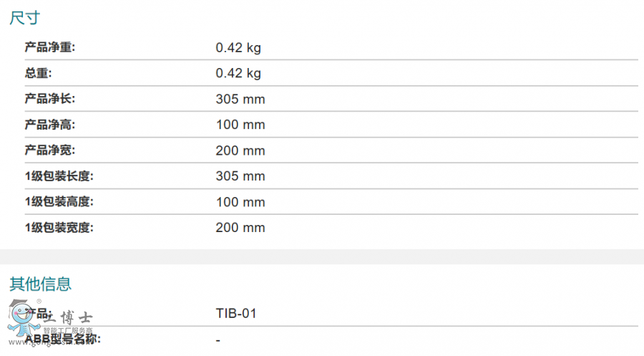Click the 产品净长 label

coord(50,99)
